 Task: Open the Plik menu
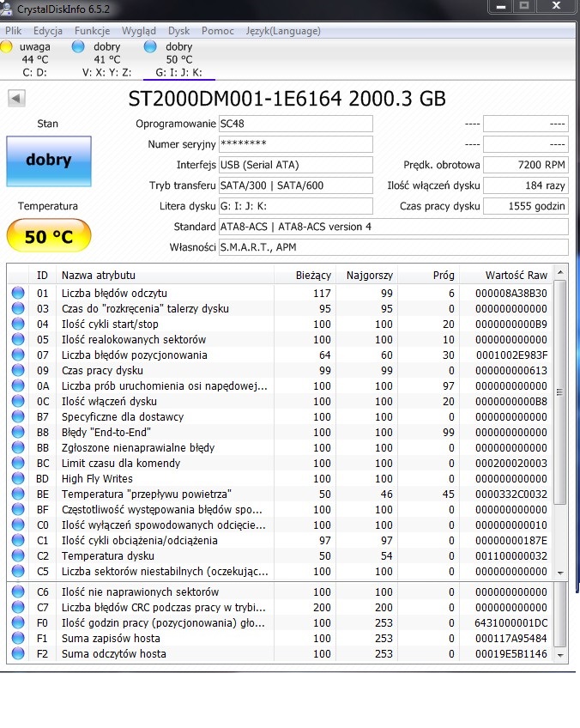14,31
